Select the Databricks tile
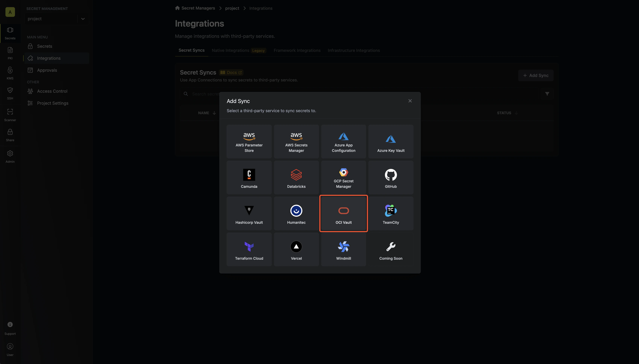 click(x=296, y=178)
